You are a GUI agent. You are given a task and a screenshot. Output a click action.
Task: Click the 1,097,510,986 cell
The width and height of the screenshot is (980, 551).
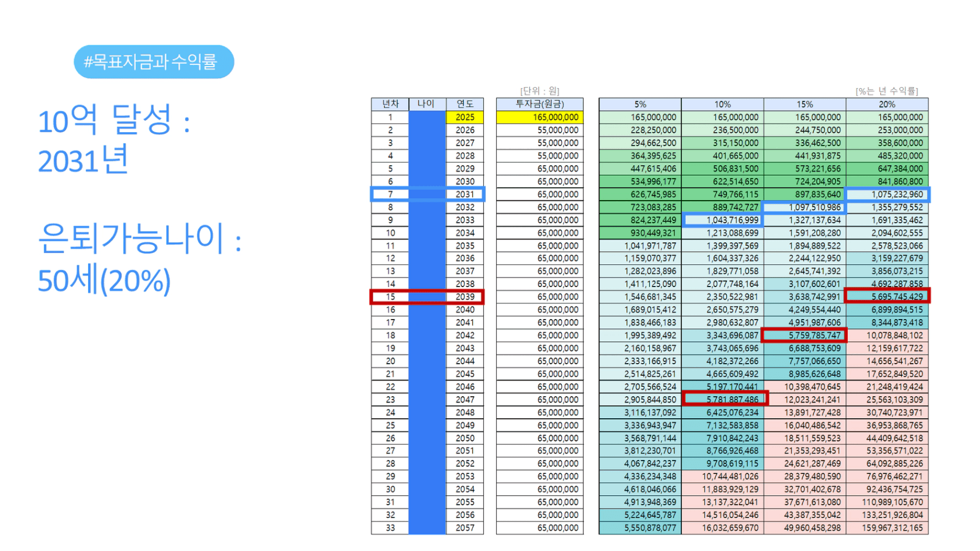click(x=805, y=207)
